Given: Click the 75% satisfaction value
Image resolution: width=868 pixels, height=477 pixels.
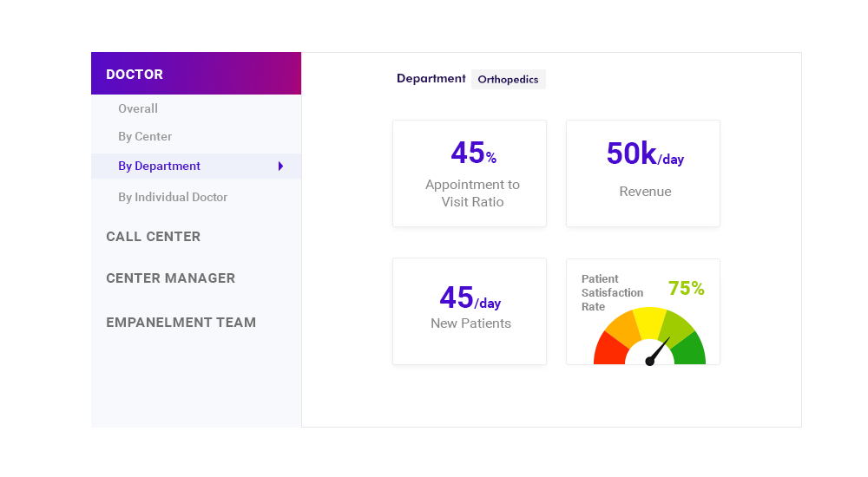Looking at the screenshot, I should [686, 289].
